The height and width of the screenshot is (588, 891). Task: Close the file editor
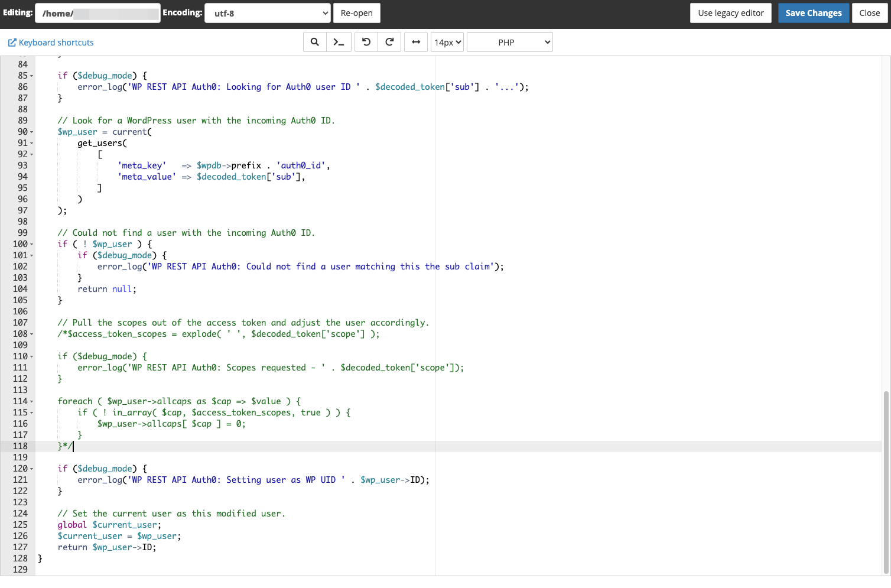(x=870, y=13)
